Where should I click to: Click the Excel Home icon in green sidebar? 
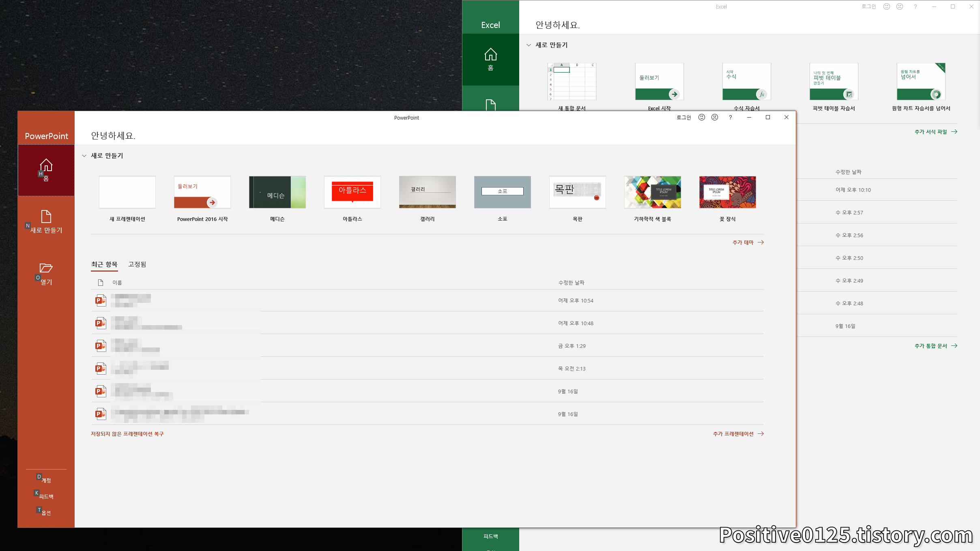pyautogui.click(x=490, y=55)
